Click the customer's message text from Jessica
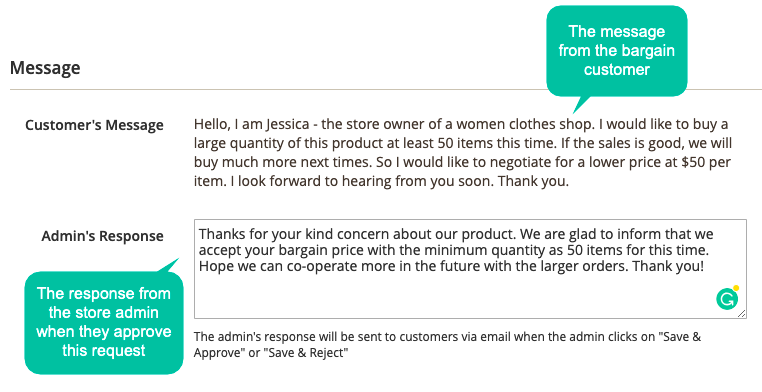Image resolution: width=762 pixels, height=392 pixels. [462, 153]
